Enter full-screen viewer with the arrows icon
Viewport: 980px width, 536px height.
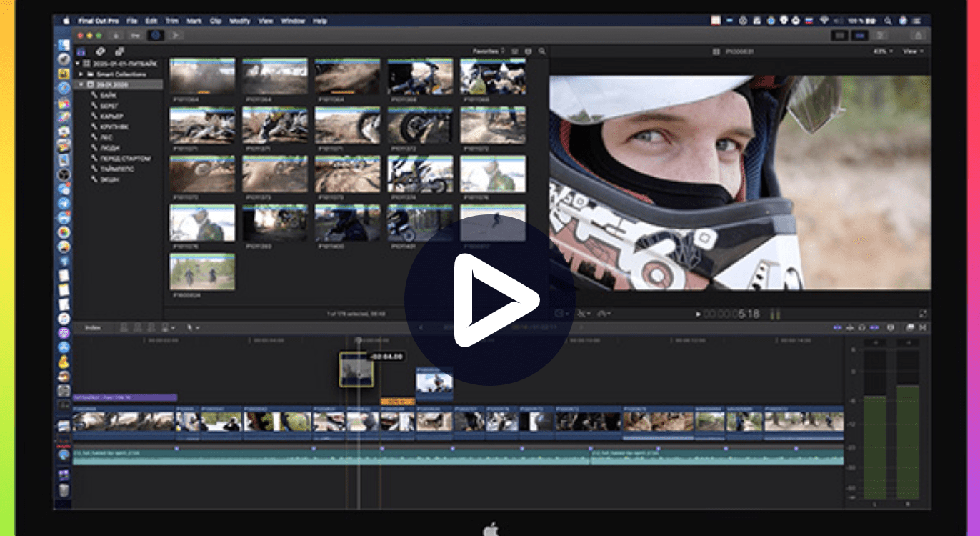[x=923, y=313]
